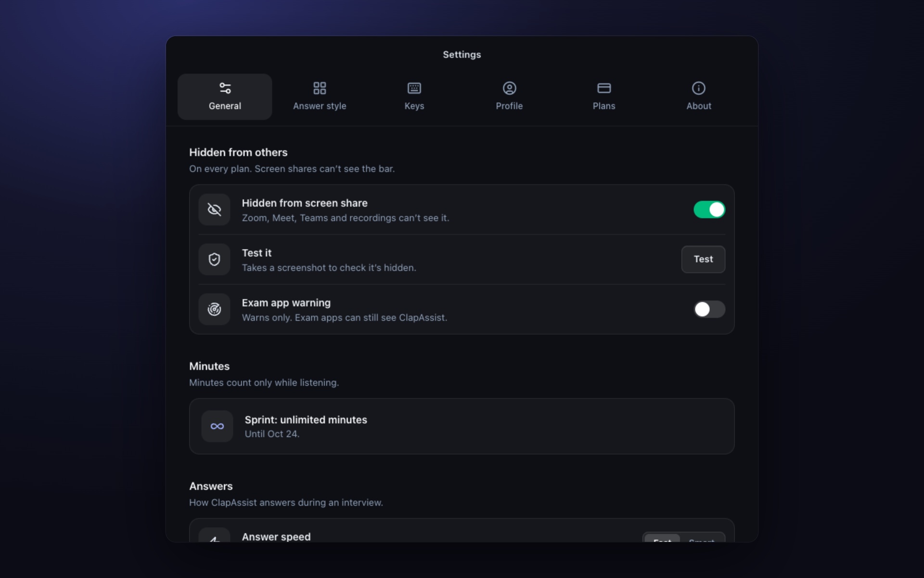Click the 'Minutes' section heading

(x=209, y=366)
